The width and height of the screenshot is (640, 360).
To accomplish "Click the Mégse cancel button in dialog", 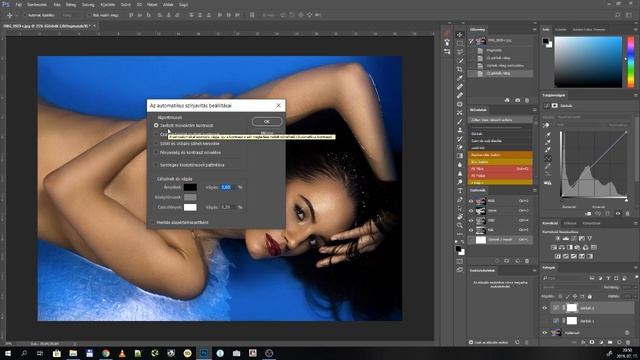I will pos(267,133).
